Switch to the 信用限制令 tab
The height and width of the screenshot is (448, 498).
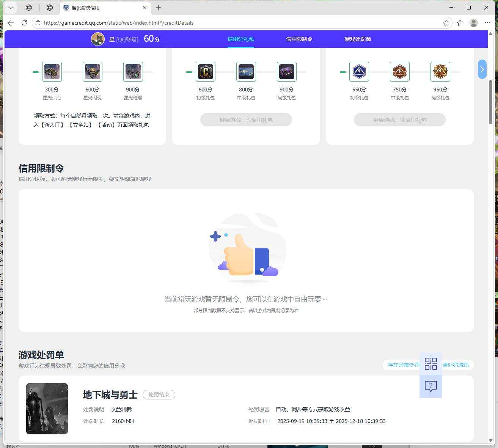click(x=299, y=39)
